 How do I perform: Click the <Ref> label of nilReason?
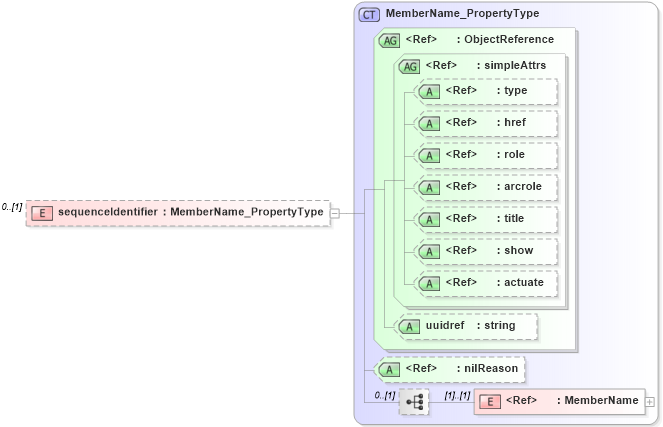(421, 368)
